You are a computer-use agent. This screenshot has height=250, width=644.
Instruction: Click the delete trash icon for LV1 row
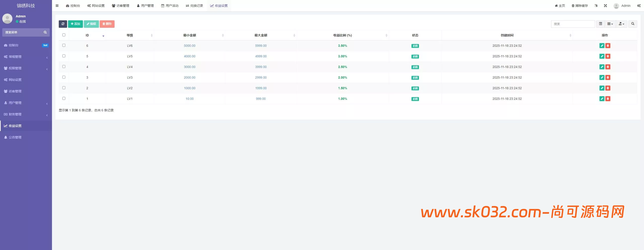608,99
